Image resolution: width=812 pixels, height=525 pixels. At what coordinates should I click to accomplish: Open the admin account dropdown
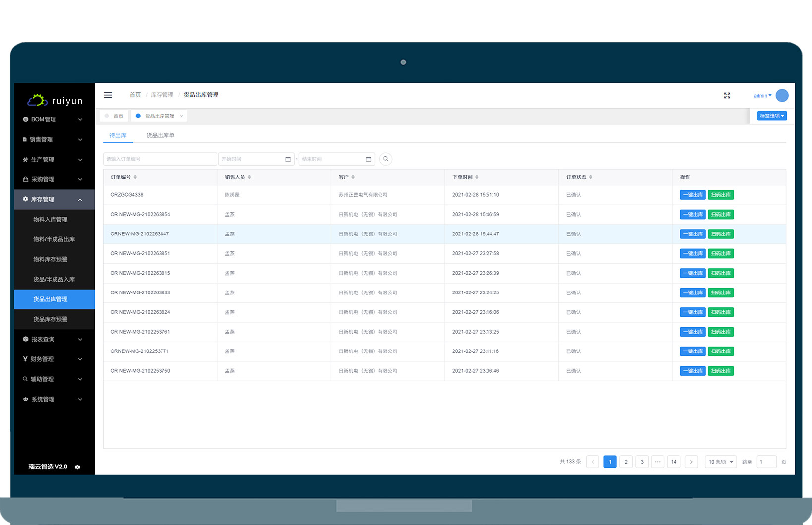pos(762,96)
